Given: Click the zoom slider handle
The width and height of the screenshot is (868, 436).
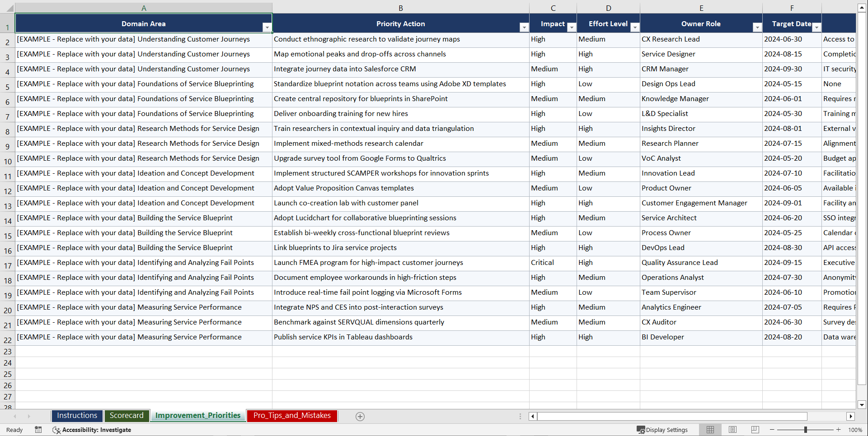Looking at the screenshot, I should pyautogui.click(x=806, y=430).
